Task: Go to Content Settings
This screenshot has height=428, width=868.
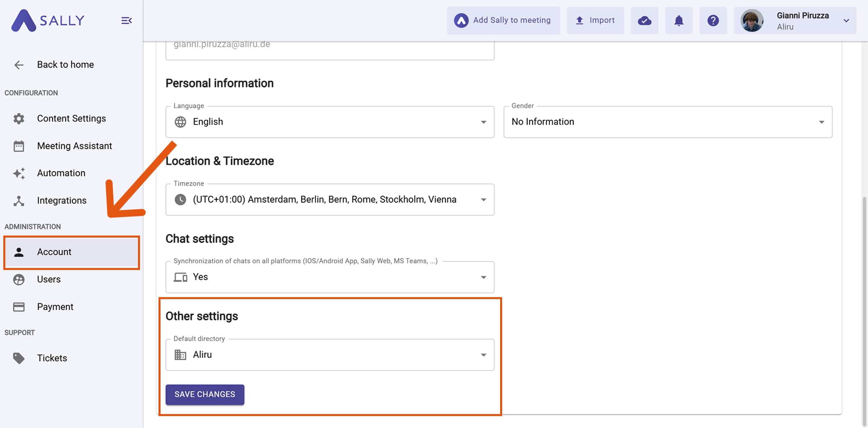Action: click(71, 119)
